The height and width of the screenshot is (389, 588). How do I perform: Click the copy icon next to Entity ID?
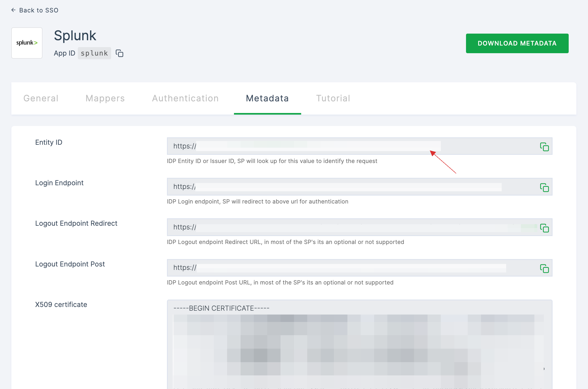tap(544, 147)
